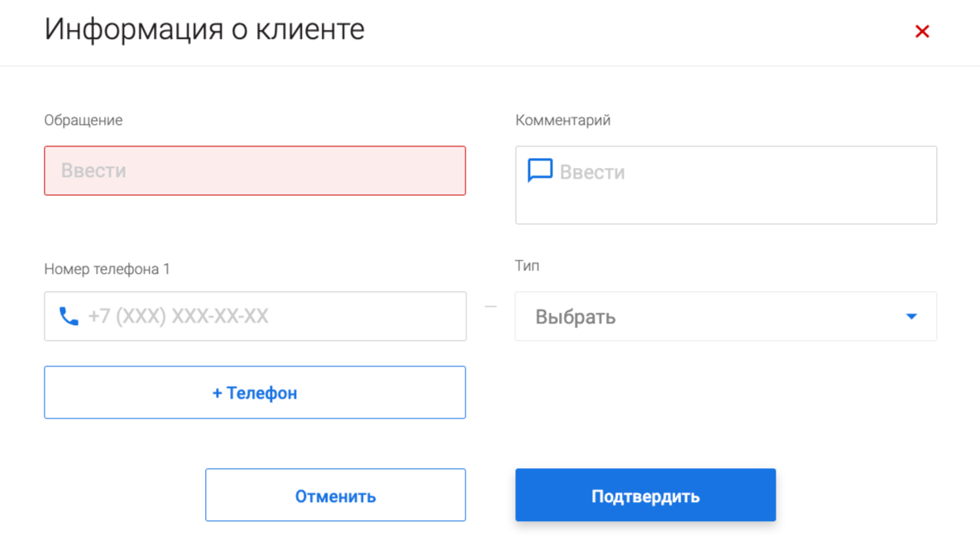Click the dropdown arrow in Тип field
Image resolution: width=980 pixels, height=536 pixels.
tap(911, 317)
